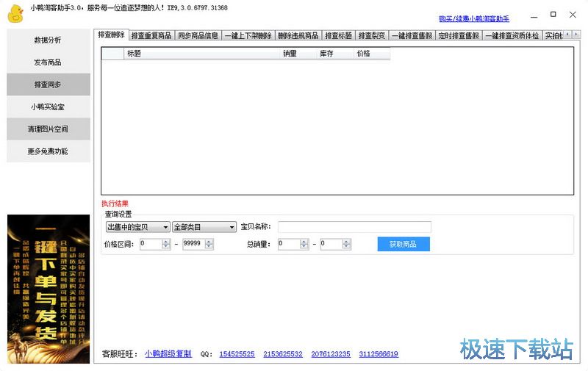
Task: Select 小鸭实验室 in the sidebar
Action: point(48,107)
